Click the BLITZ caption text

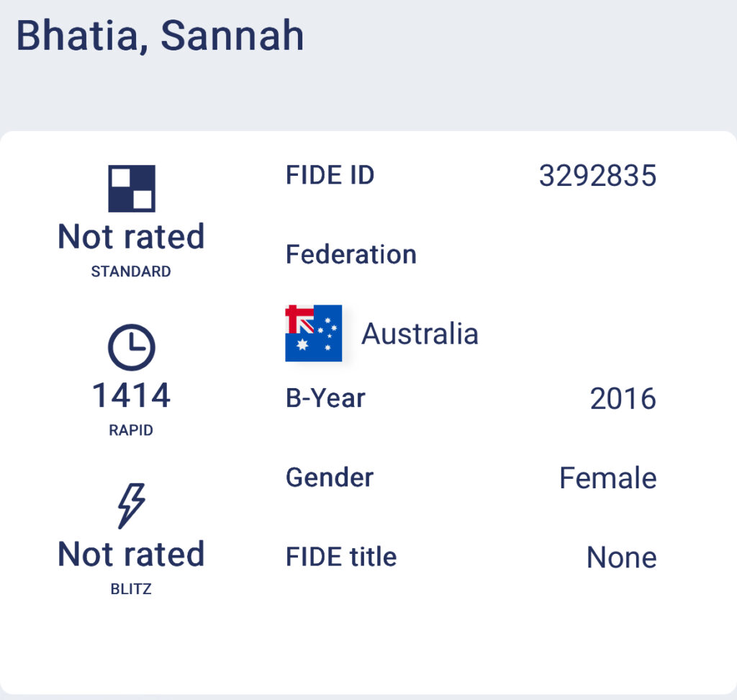point(131,589)
